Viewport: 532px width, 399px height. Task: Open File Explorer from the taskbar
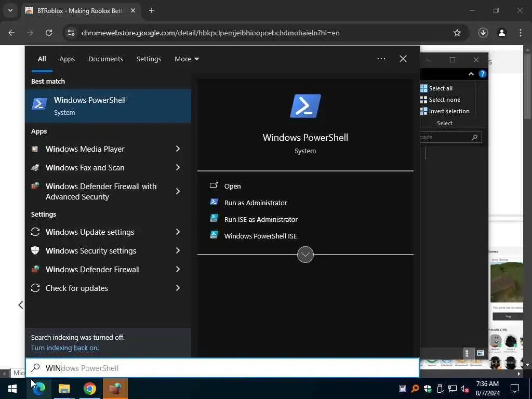[64, 389]
